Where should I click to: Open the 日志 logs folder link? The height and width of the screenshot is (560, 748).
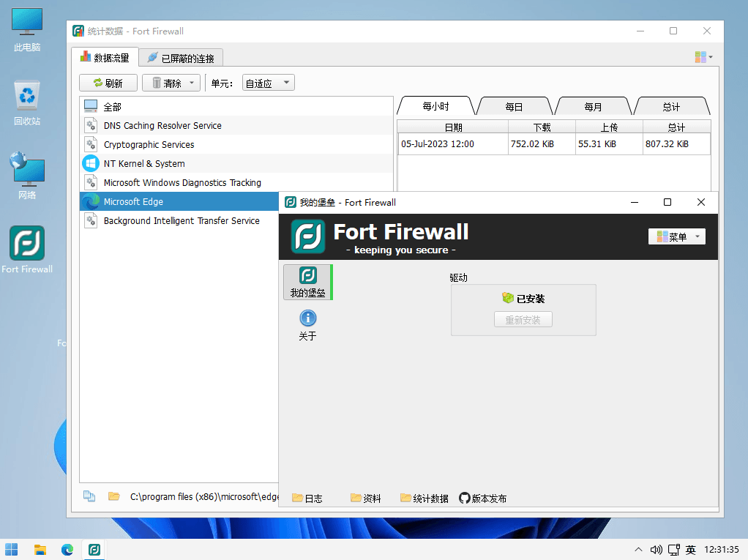pyautogui.click(x=307, y=498)
